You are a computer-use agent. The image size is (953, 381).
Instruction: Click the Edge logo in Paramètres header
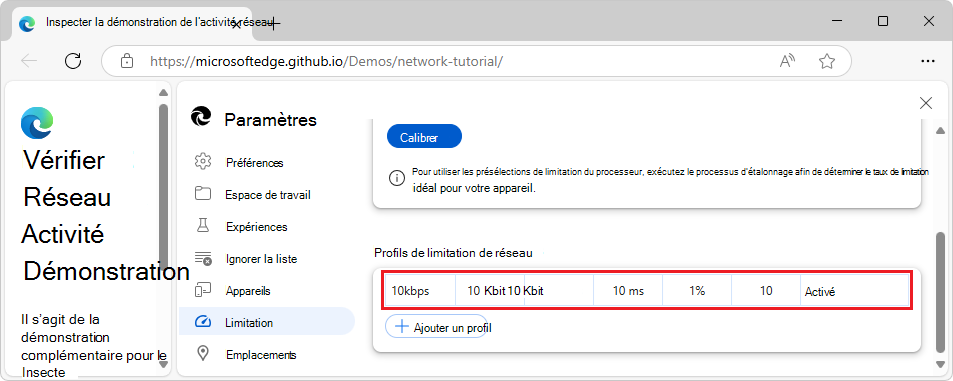point(201,116)
